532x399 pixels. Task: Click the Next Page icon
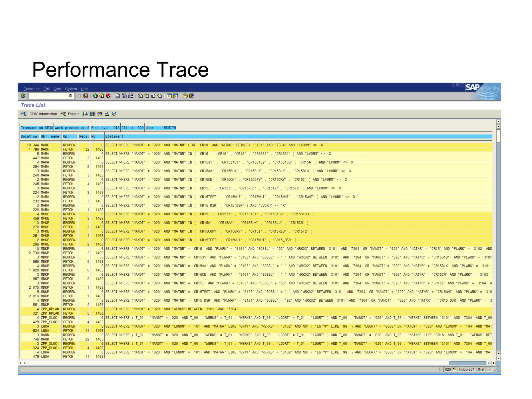click(153, 96)
